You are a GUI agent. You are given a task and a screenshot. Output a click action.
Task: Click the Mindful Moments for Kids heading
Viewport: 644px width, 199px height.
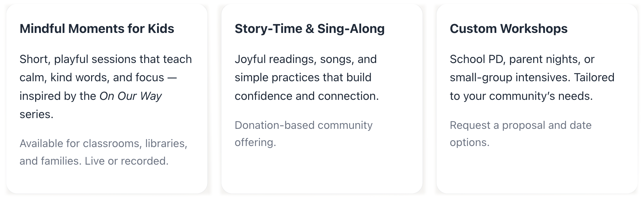tap(97, 29)
